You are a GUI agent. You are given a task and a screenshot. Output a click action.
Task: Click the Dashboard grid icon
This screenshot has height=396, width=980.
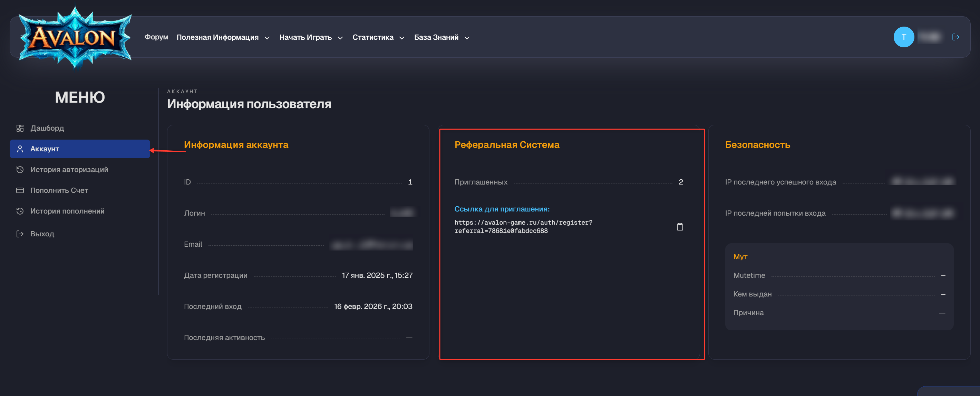(x=20, y=128)
